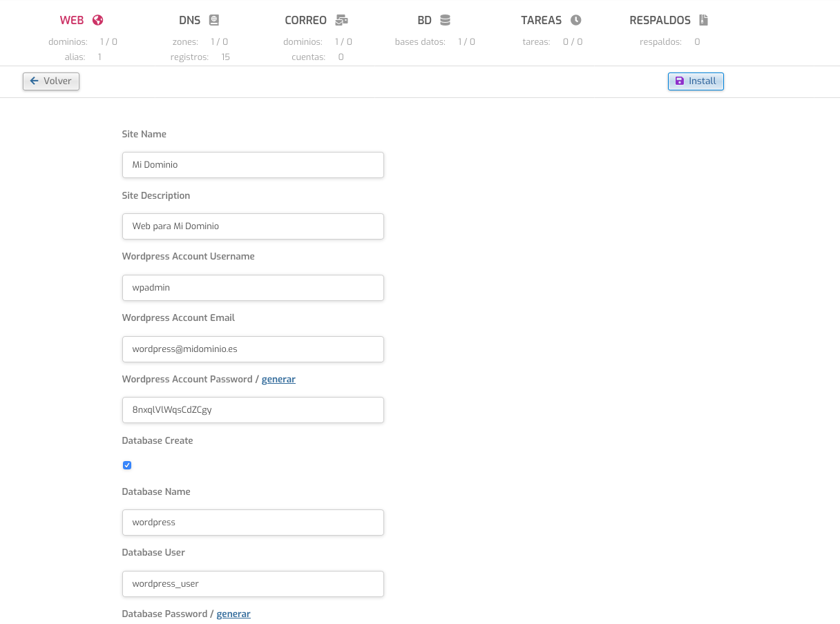Click the Install button
Screen dimensions: 840x624
point(696,81)
